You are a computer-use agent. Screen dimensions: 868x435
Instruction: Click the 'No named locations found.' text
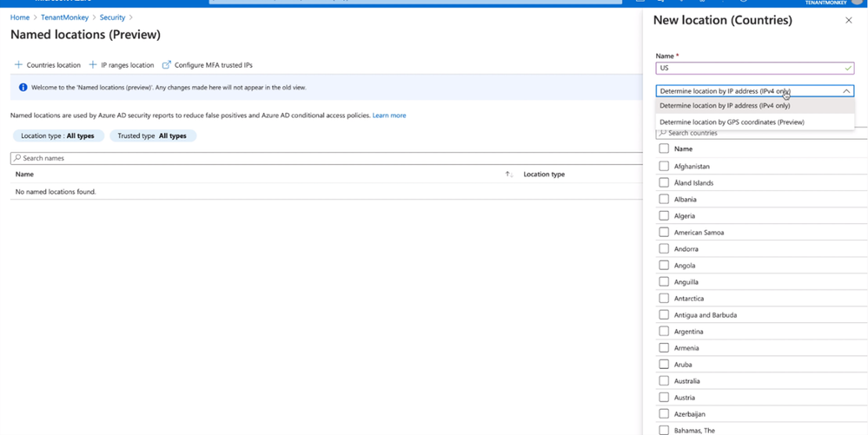[x=56, y=192]
